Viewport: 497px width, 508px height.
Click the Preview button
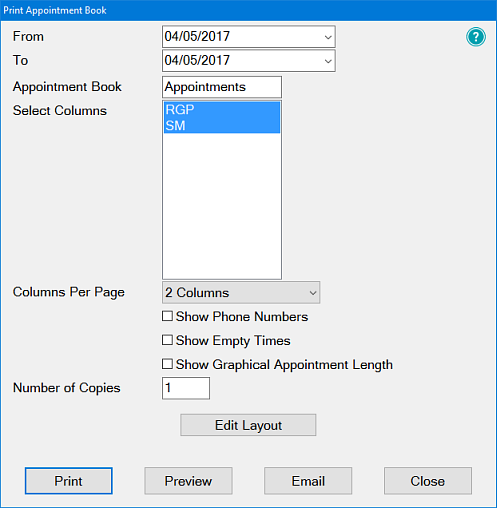tap(188, 481)
